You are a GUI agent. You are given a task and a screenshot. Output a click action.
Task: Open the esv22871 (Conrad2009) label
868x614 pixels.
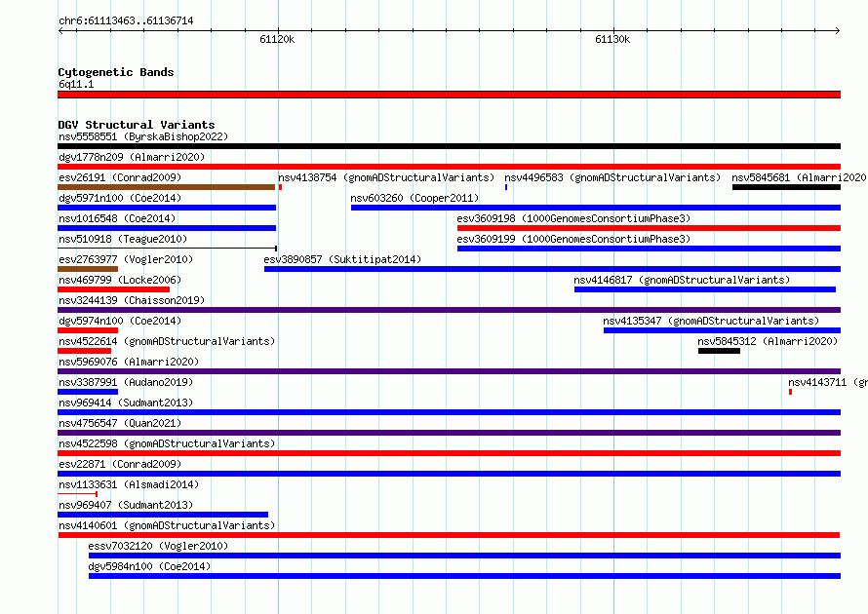(x=120, y=464)
